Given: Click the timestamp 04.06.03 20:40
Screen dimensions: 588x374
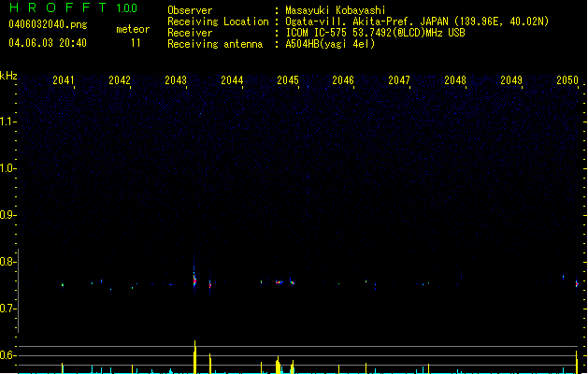Looking at the screenshot, I should (48, 43).
